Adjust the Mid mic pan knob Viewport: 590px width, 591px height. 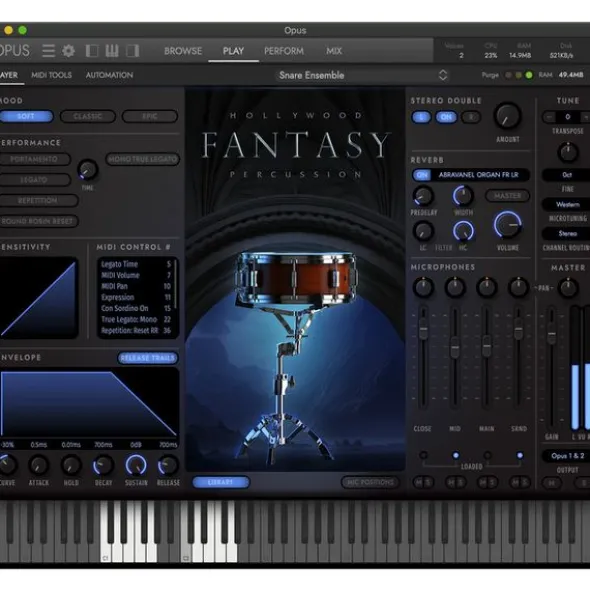point(455,287)
